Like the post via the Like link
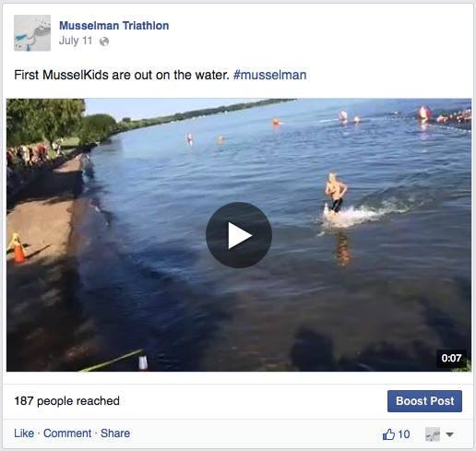This screenshot has height=451, width=476. pos(24,433)
